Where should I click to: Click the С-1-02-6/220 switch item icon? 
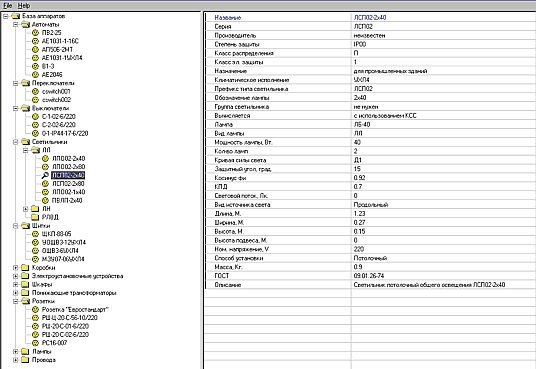click(x=35, y=116)
